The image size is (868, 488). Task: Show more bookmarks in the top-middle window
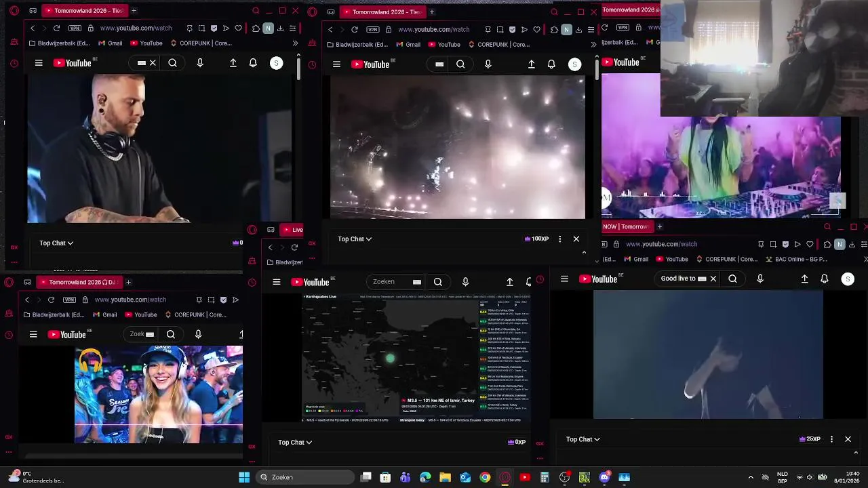tap(593, 45)
